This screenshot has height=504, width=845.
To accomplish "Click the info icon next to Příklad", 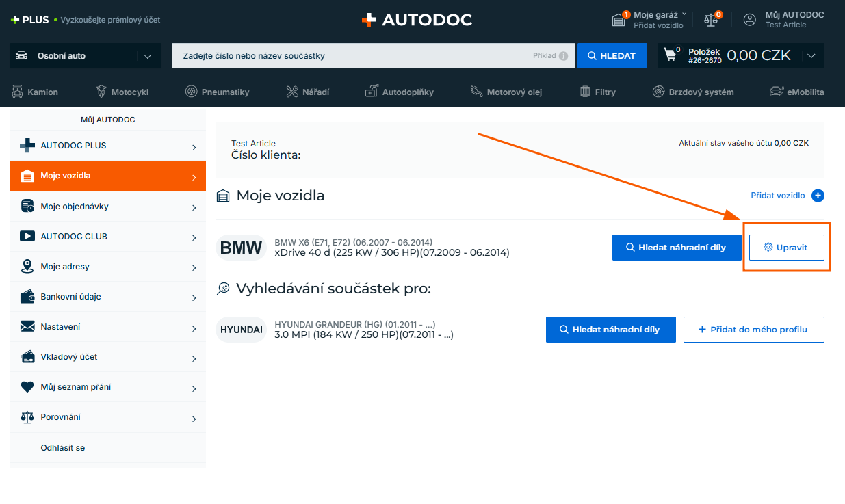I will point(563,56).
